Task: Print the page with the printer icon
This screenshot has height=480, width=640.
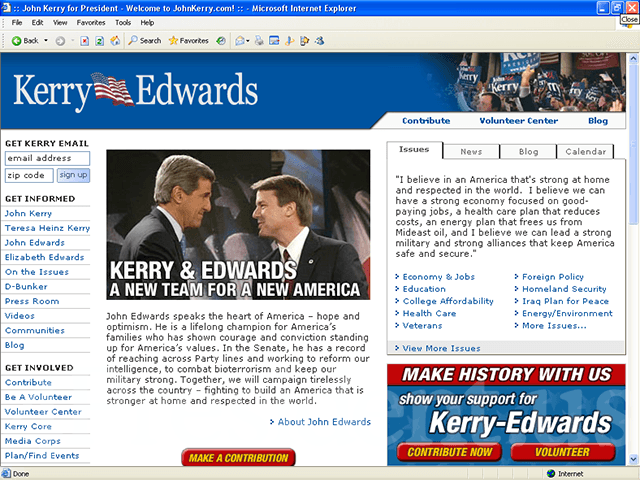Action: pyautogui.click(x=259, y=41)
